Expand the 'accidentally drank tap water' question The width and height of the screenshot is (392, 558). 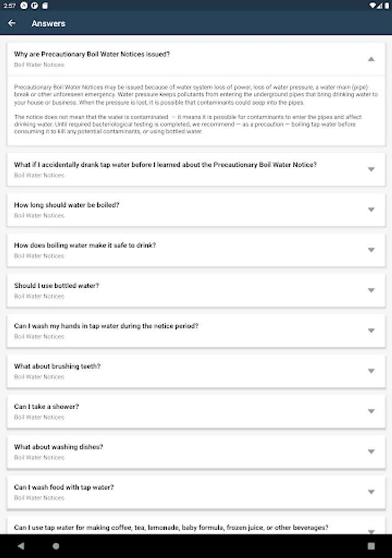(x=371, y=169)
